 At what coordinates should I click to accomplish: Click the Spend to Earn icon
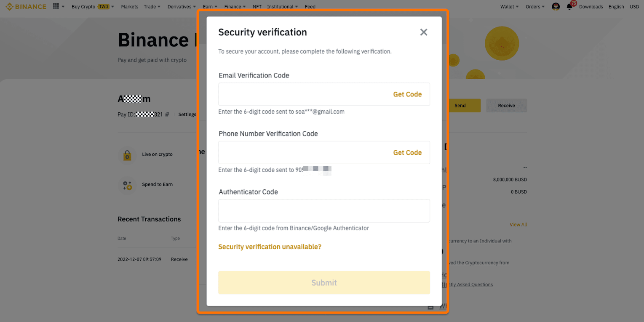(128, 184)
